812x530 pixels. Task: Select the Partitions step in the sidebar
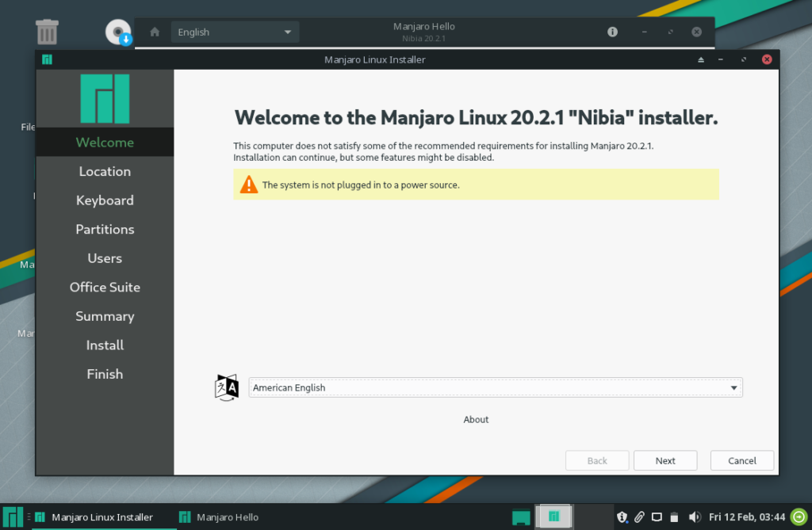105,229
